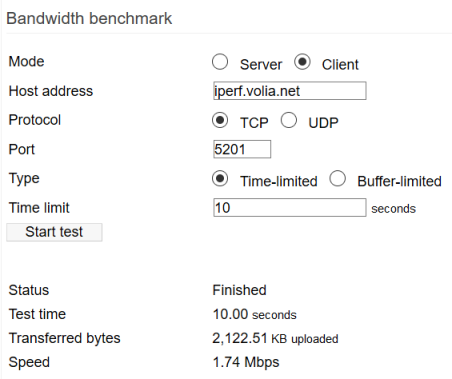452x379 pixels.
Task: Select the Buffer-limited test type option
Action: (x=338, y=179)
